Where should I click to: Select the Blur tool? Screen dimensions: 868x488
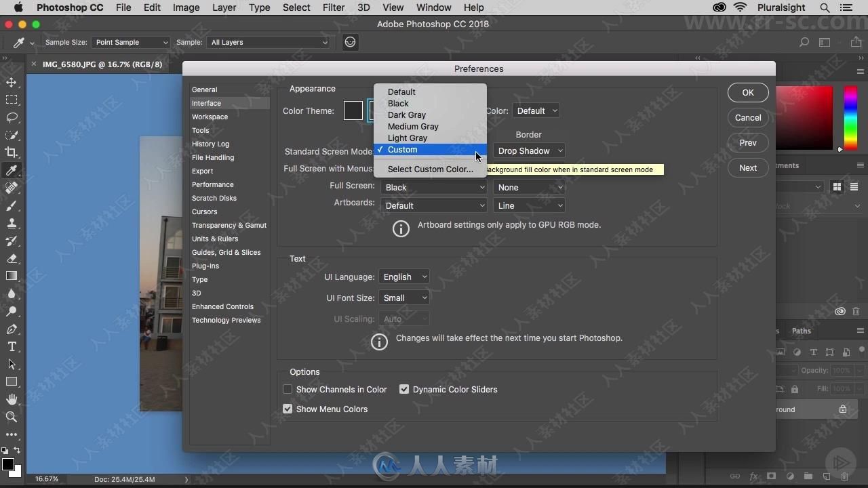point(12,293)
